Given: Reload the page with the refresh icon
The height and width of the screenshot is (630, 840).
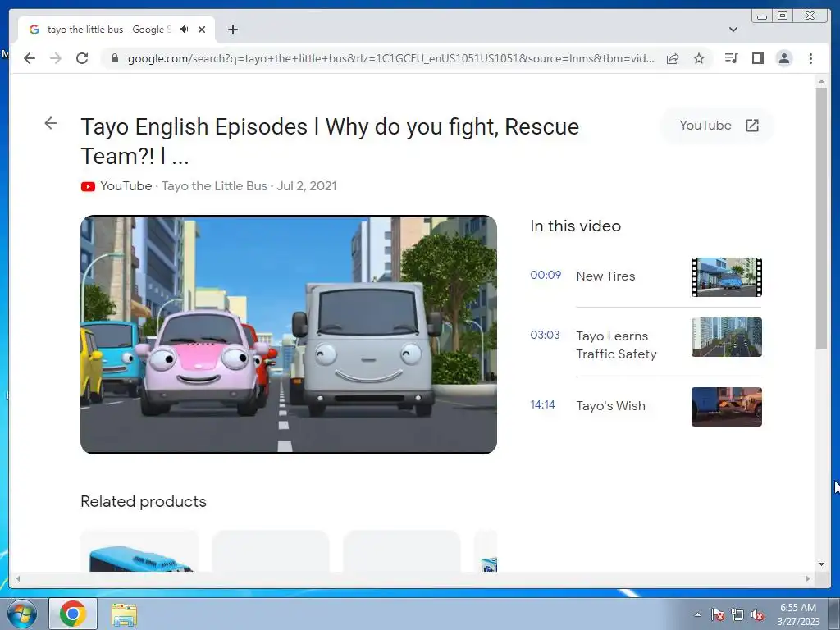Looking at the screenshot, I should click(x=82, y=58).
